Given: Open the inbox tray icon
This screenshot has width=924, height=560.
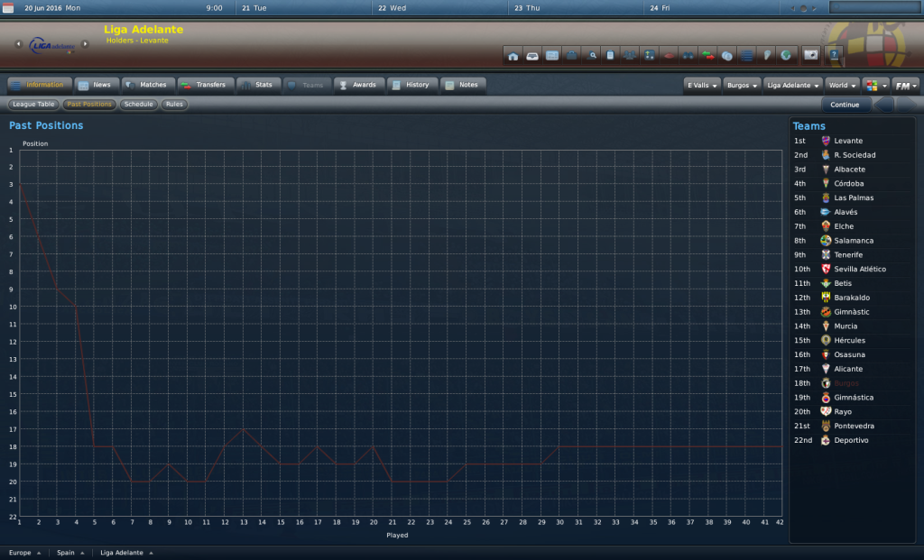Looking at the screenshot, I should click(532, 55).
